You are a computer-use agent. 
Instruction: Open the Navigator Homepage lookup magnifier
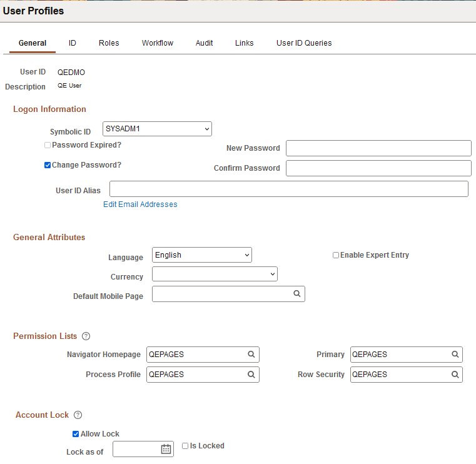tap(251, 355)
